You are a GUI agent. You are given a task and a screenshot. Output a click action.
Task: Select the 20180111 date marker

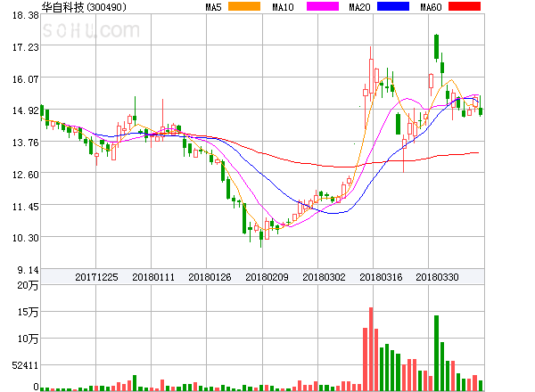pos(153,277)
